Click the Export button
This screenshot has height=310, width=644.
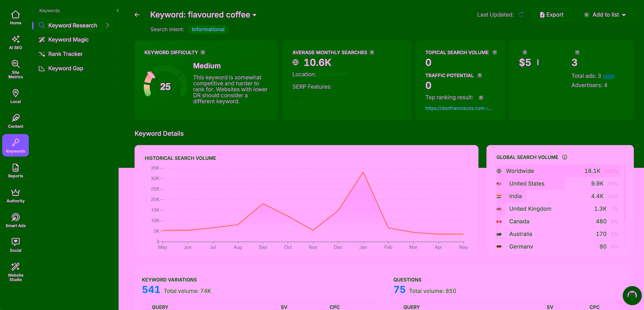pos(551,15)
